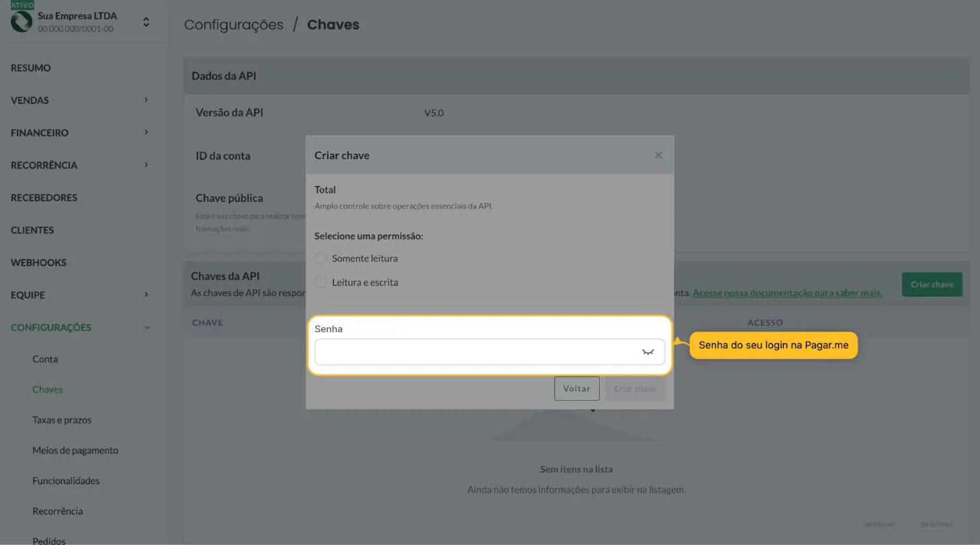Expand the Recorrência menu chevron
The image size is (980, 545).
click(x=146, y=165)
